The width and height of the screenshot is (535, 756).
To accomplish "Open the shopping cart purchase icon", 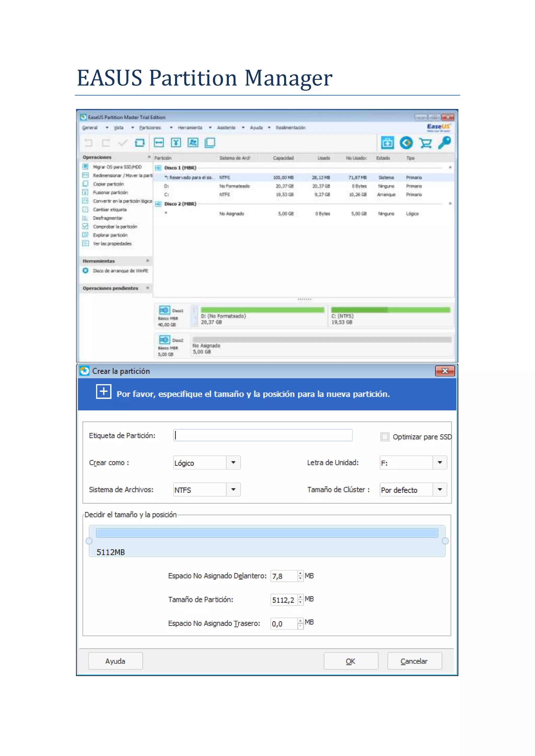I will (x=425, y=143).
